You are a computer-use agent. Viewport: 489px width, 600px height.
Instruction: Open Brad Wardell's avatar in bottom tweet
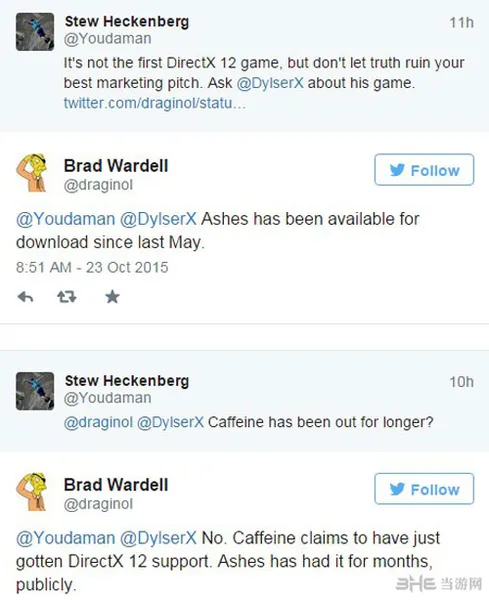[31, 492]
